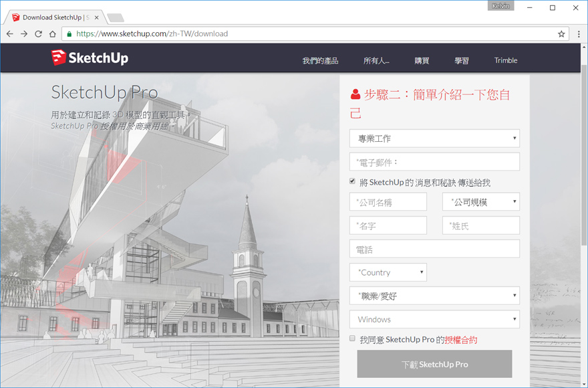588x388 pixels.
Task: Click the browser forward arrow
Action: pos(24,34)
